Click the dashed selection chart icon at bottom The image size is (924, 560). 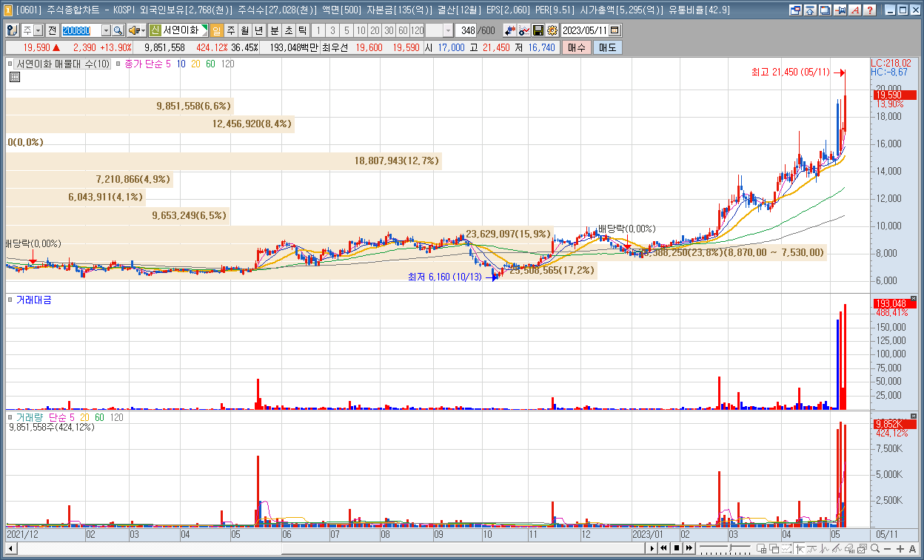click(x=787, y=548)
